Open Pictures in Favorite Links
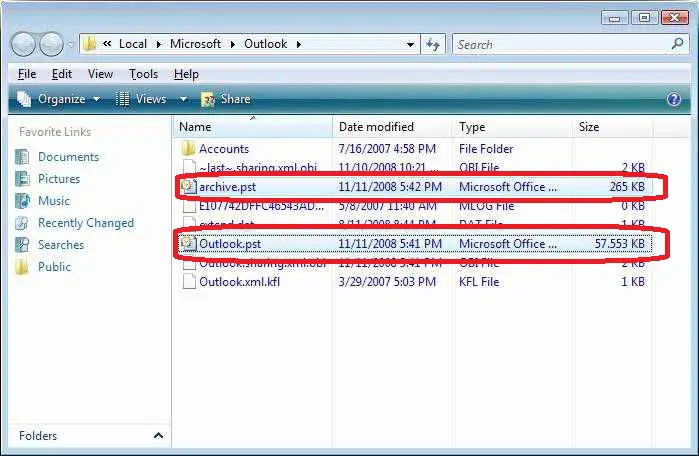 pyautogui.click(x=59, y=179)
